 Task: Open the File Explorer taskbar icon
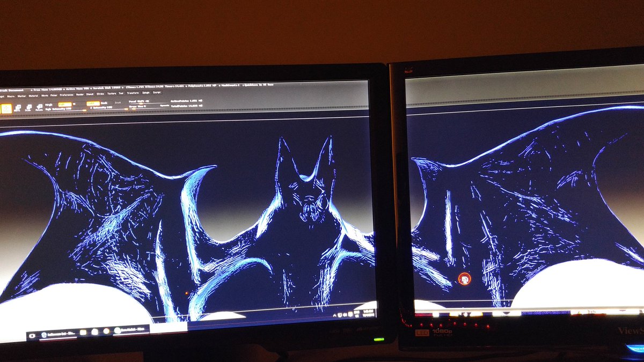(x=83, y=333)
